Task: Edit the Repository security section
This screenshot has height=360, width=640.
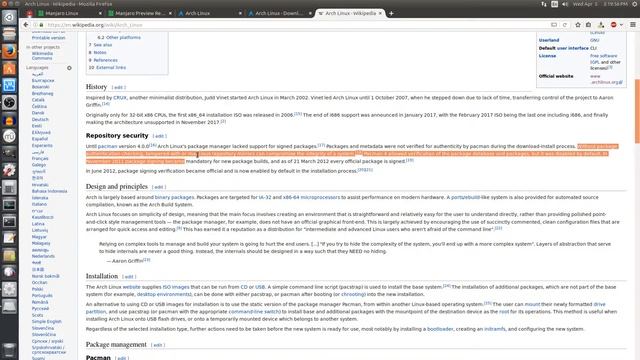Action: [160, 136]
